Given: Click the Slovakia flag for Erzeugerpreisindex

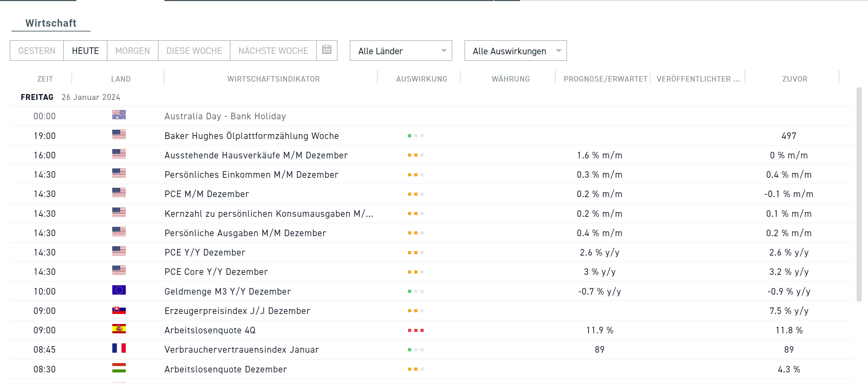Looking at the screenshot, I should point(119,310).
